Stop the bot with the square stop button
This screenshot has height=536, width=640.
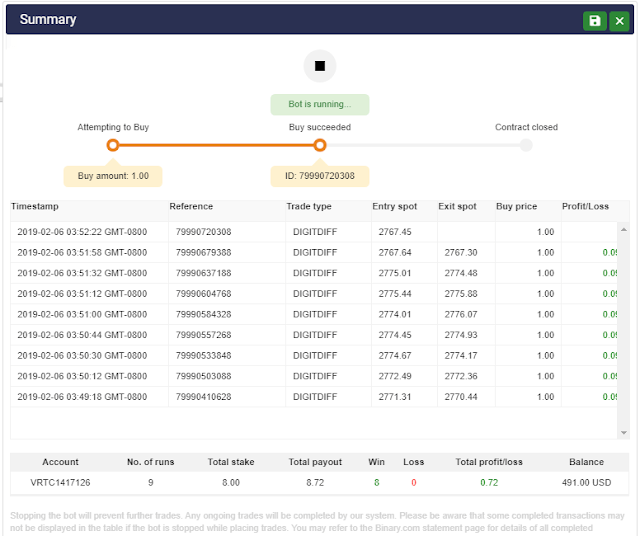tap(320, 66)
